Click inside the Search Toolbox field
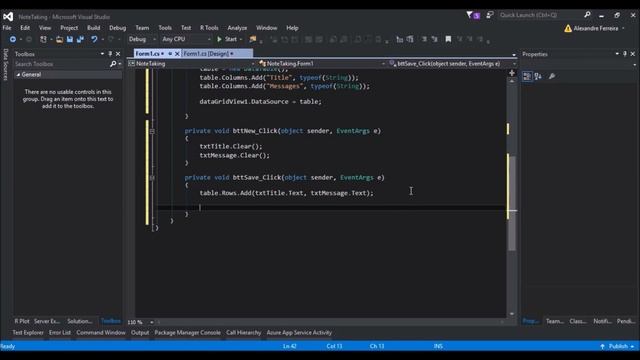 (x=61, y=64)
